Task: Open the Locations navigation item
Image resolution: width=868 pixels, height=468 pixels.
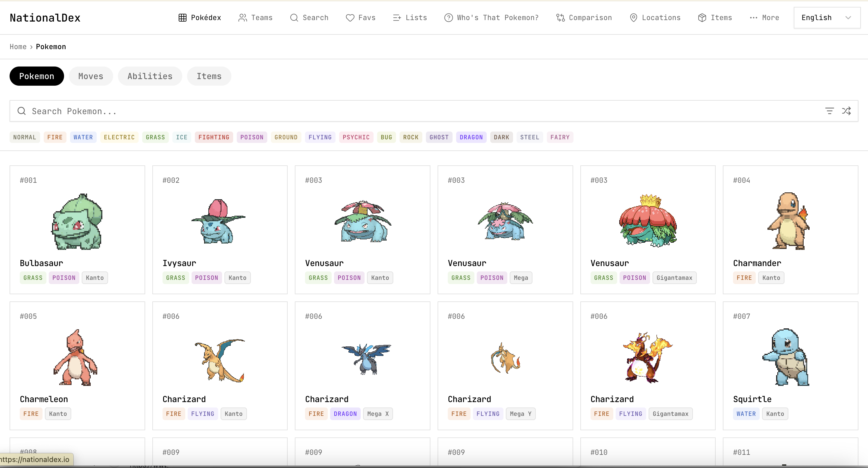Action: coord(655,18)
